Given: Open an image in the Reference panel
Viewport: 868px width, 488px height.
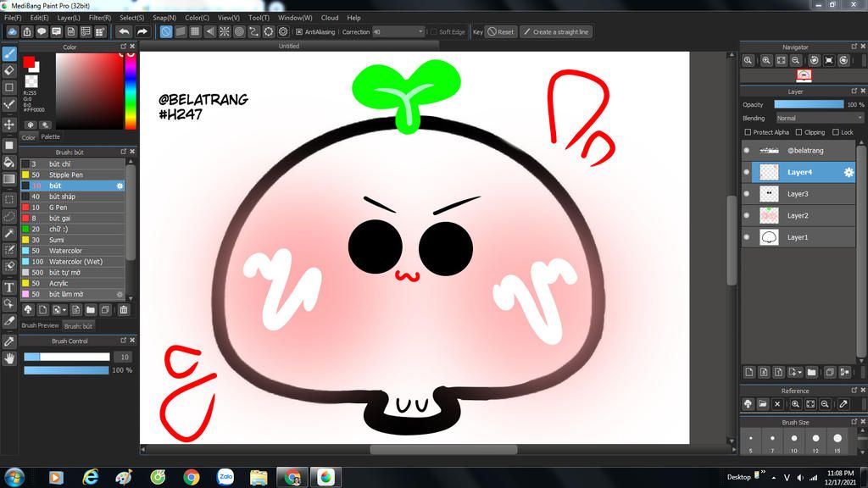Looking at the screenshot, I should [x=762, y=404].
